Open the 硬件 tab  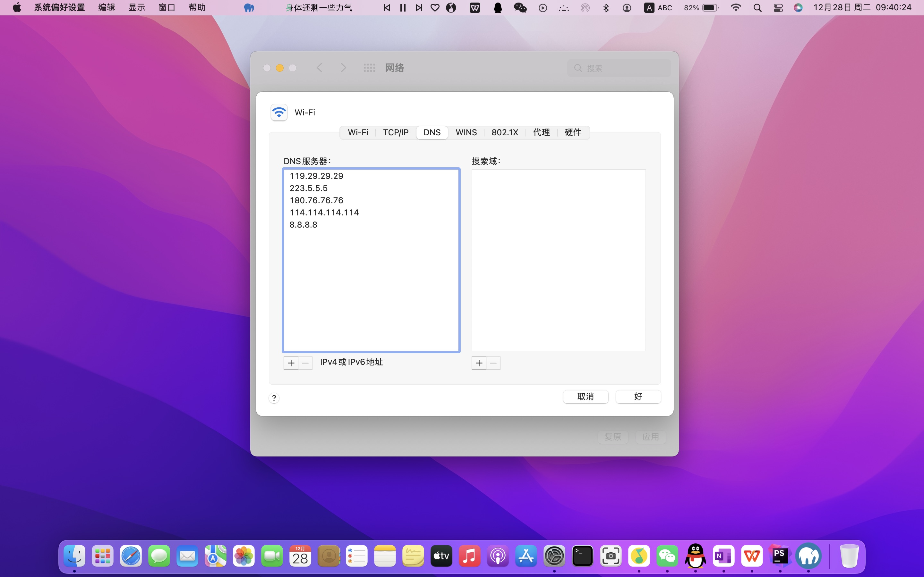573,132
